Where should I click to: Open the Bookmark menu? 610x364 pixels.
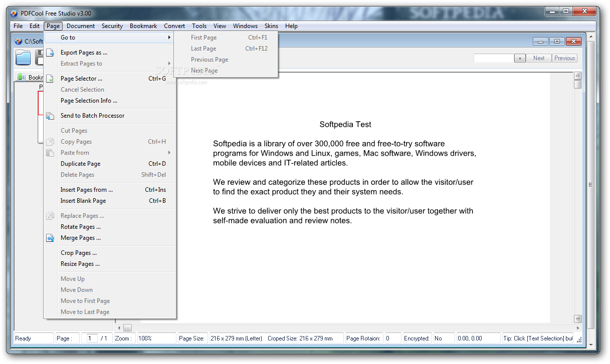pos(143,26)
